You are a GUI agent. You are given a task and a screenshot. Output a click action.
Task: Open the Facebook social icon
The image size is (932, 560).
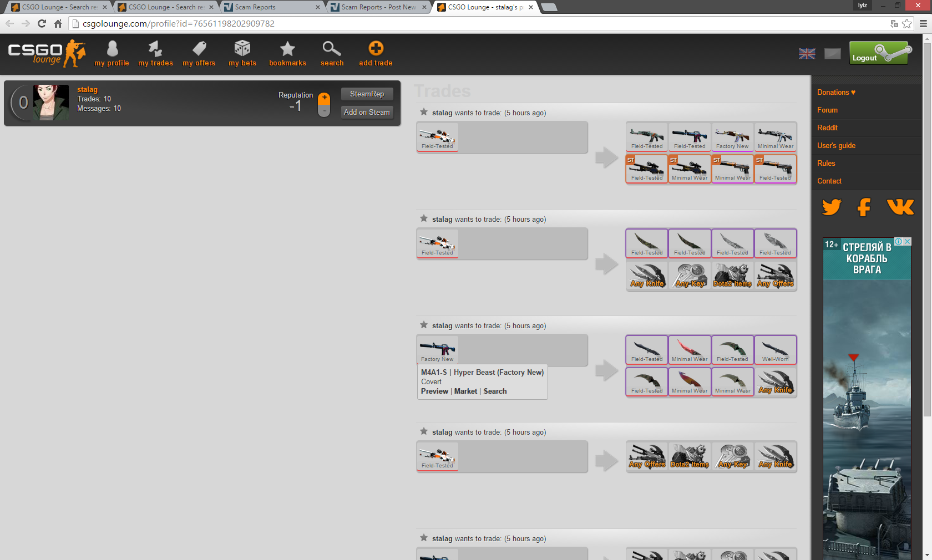click(x=864, y=207)
